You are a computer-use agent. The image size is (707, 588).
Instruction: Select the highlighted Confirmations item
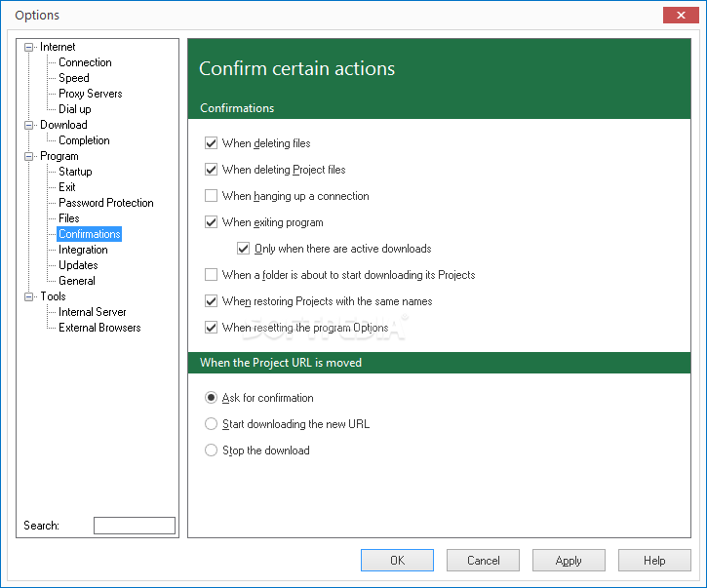90,234
